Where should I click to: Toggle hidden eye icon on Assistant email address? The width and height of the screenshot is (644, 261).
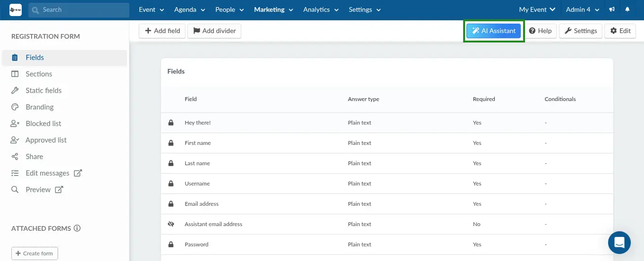pos(171,224)
